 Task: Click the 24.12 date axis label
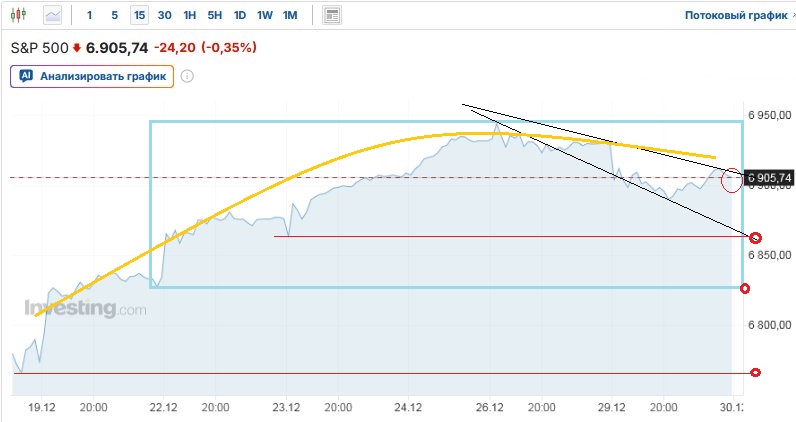point(407,407)
